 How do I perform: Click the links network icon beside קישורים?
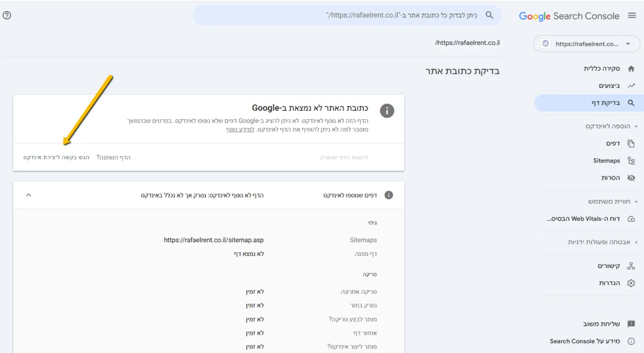(x=631, y=266)
